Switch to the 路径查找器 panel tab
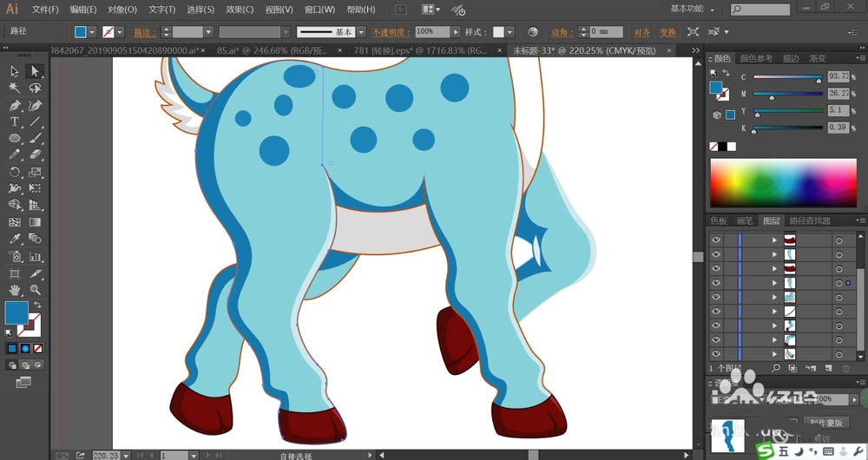868x460 pixels. (x=810, y=220)
